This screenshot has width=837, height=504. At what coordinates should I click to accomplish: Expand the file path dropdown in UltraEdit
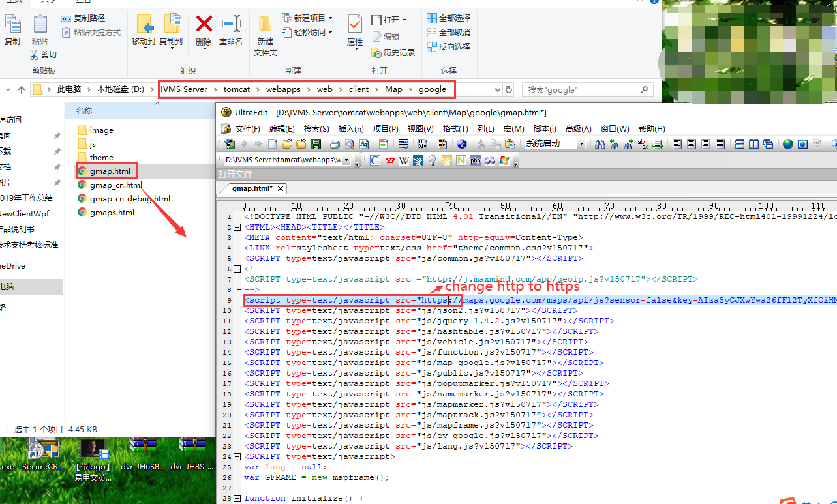click(346, 160)
